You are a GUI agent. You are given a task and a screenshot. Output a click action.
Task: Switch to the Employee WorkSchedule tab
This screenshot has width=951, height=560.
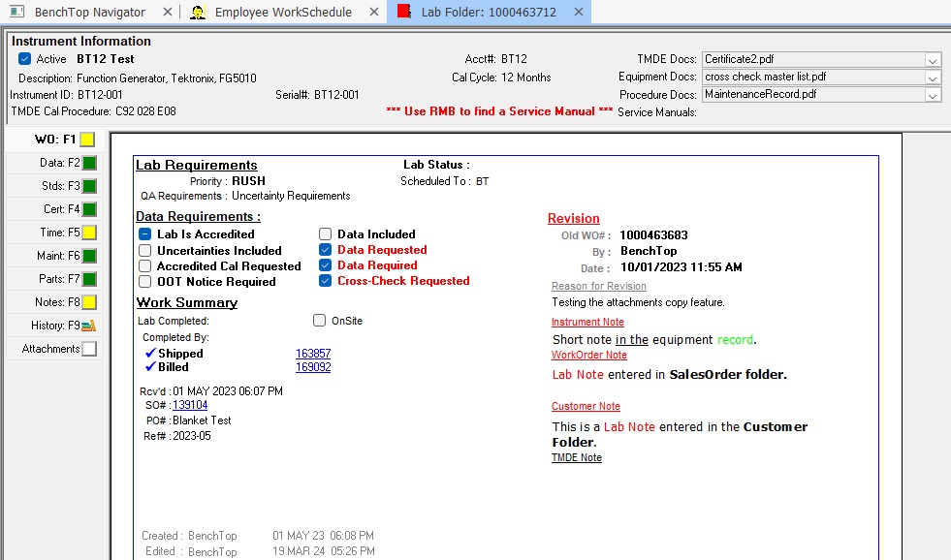point(283,13)
